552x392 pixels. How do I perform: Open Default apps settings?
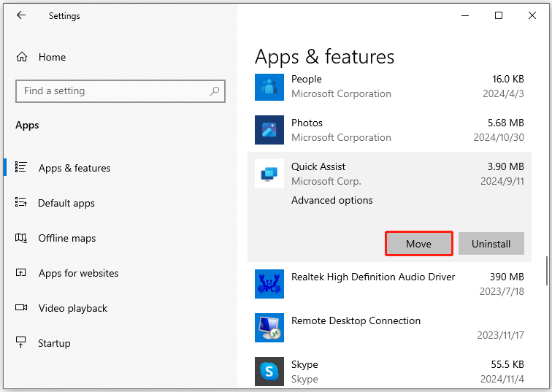pyautogui.click(x=66, y=203)
